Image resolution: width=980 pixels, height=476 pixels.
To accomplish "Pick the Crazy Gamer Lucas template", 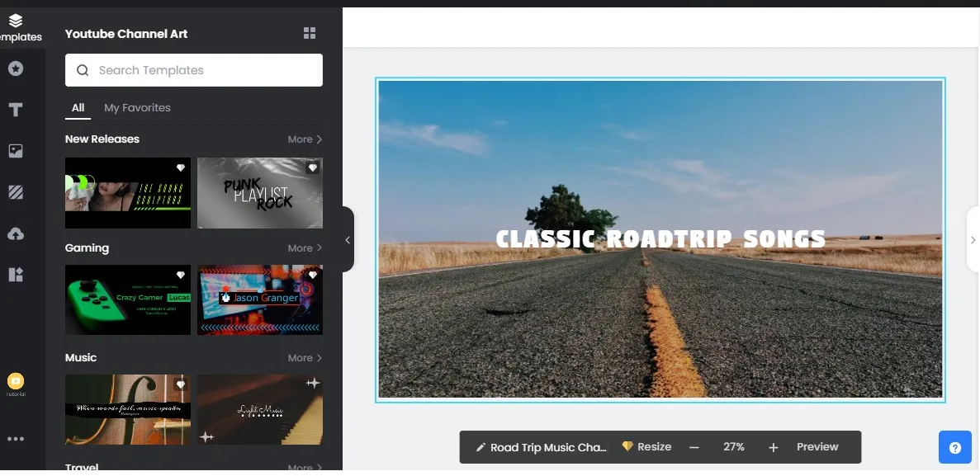I will pyautogui.click(x=128, y=299).
